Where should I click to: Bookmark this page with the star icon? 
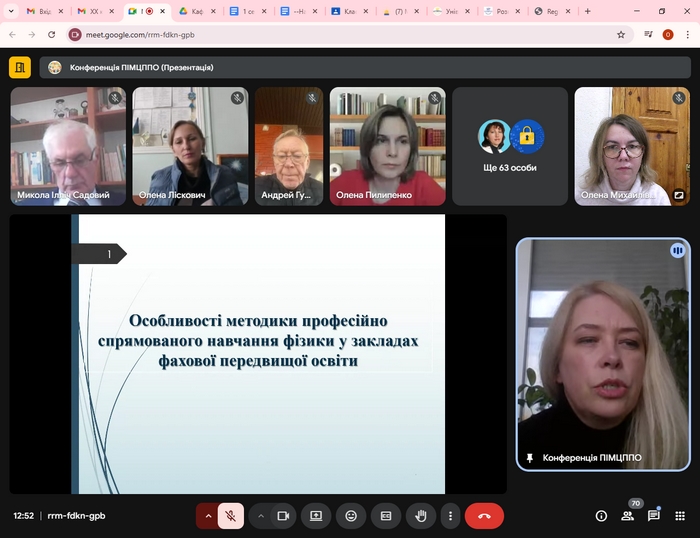[x=621, y=34]
